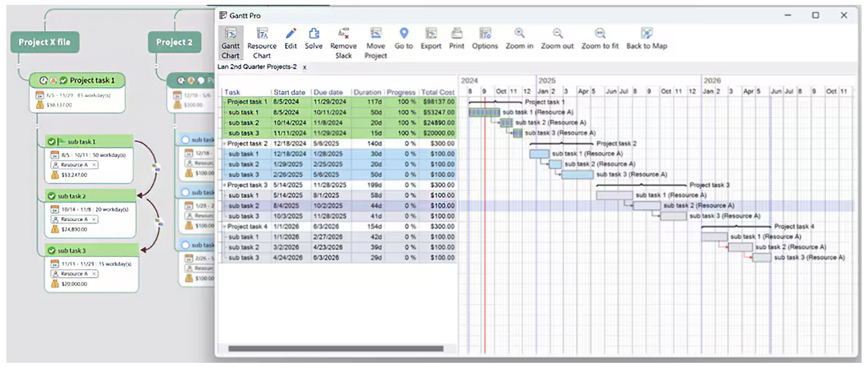
Task: Close the Lan 2nd Quarter Projects-2 tab
Action: pyautogui.click(x=304, y=67)
